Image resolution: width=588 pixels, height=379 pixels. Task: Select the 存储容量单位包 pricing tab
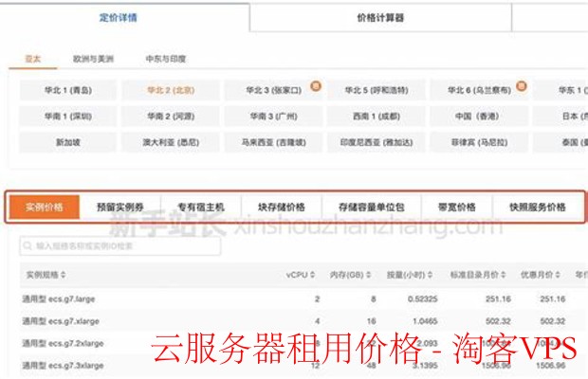(371, 208)
